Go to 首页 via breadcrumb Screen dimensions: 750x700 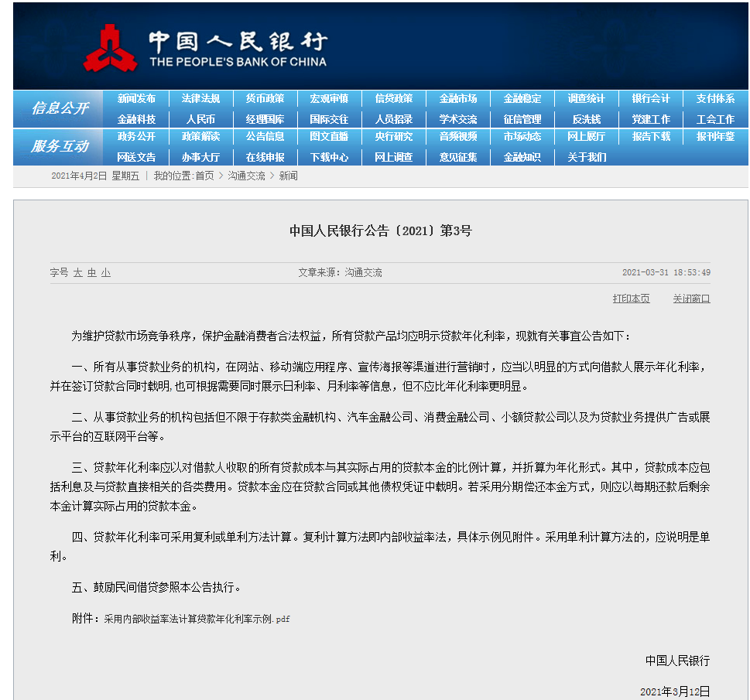[x=204, y=176]
